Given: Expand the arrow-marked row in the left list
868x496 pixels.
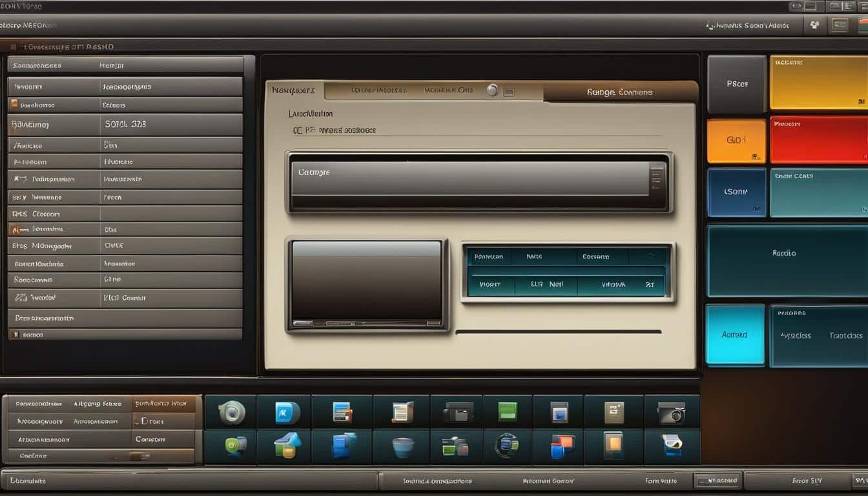Looking at the screenshot, I should click(x=21, y=179).
